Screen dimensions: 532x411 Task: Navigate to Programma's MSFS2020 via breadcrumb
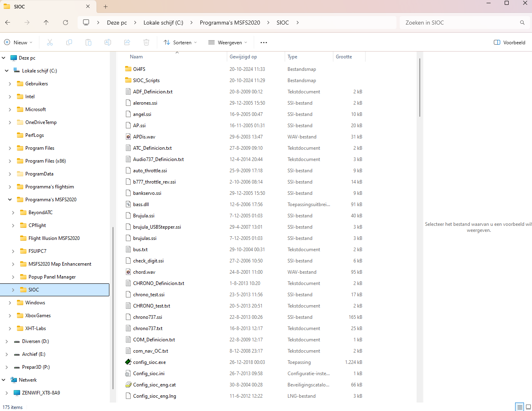pyautogui.click(x=230, y=23)
